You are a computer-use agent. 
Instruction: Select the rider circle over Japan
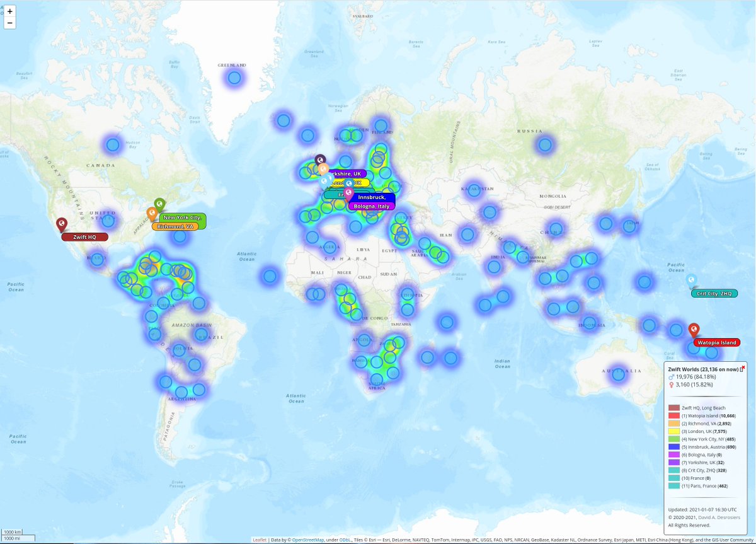coord(629,226)
